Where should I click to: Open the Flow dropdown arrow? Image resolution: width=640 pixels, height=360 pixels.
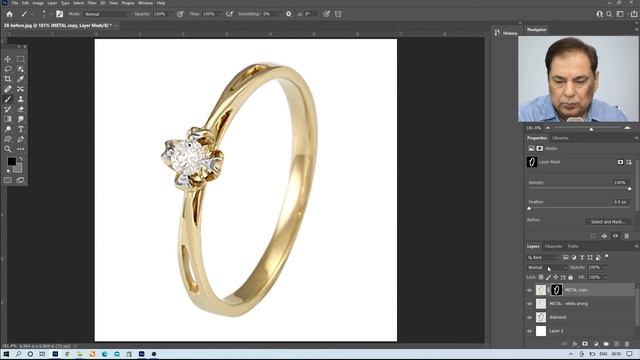(219, 14)
